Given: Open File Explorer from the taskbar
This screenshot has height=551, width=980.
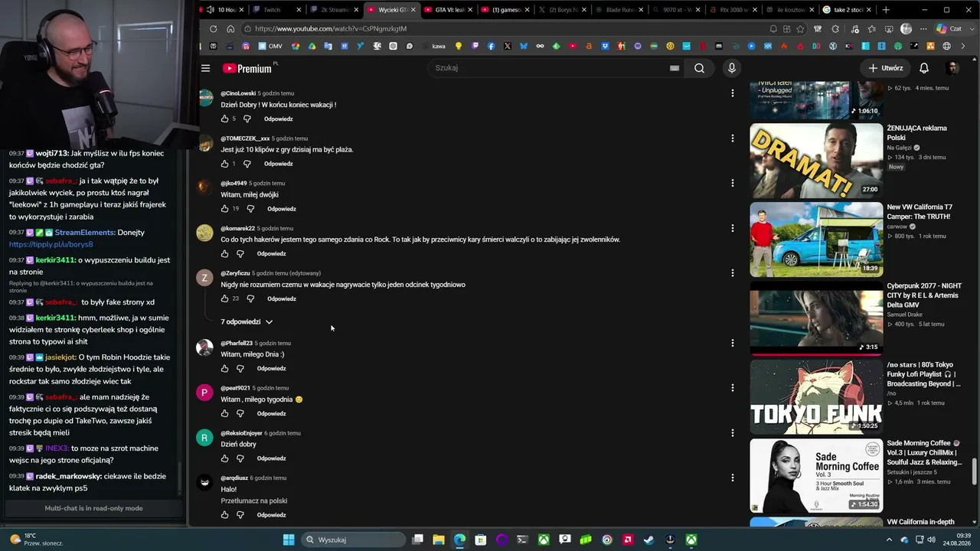Looking at the screenshot, I should [439, 540].
